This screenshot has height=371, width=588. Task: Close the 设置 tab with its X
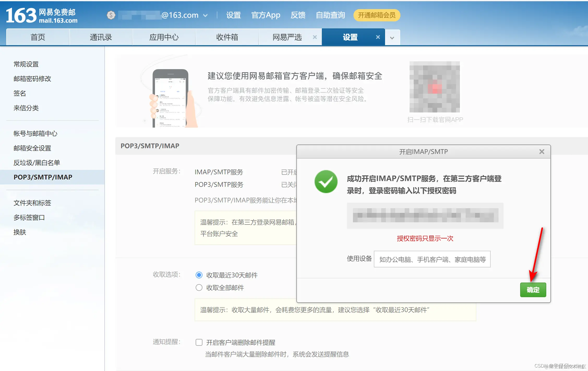click(378, 37)
